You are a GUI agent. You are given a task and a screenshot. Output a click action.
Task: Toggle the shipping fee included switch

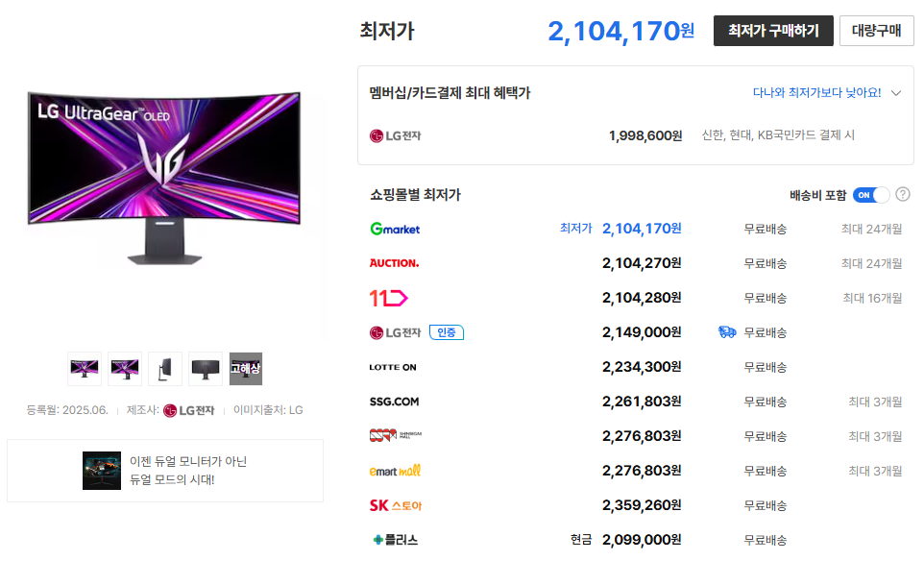point(870,195)
